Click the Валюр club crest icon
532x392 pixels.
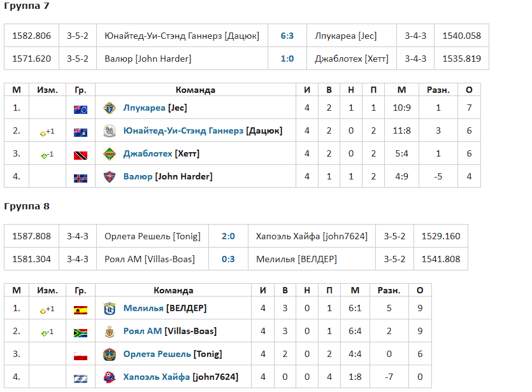tap(109, 176)
